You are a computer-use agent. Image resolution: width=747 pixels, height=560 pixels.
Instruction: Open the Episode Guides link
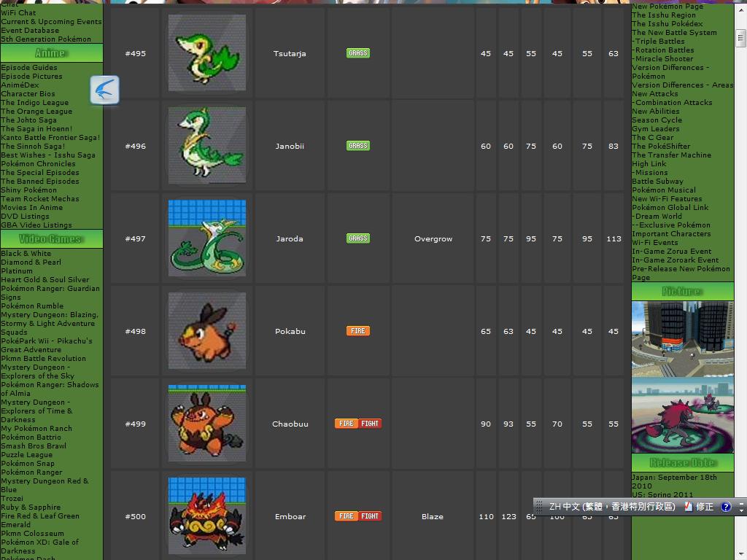29,68
